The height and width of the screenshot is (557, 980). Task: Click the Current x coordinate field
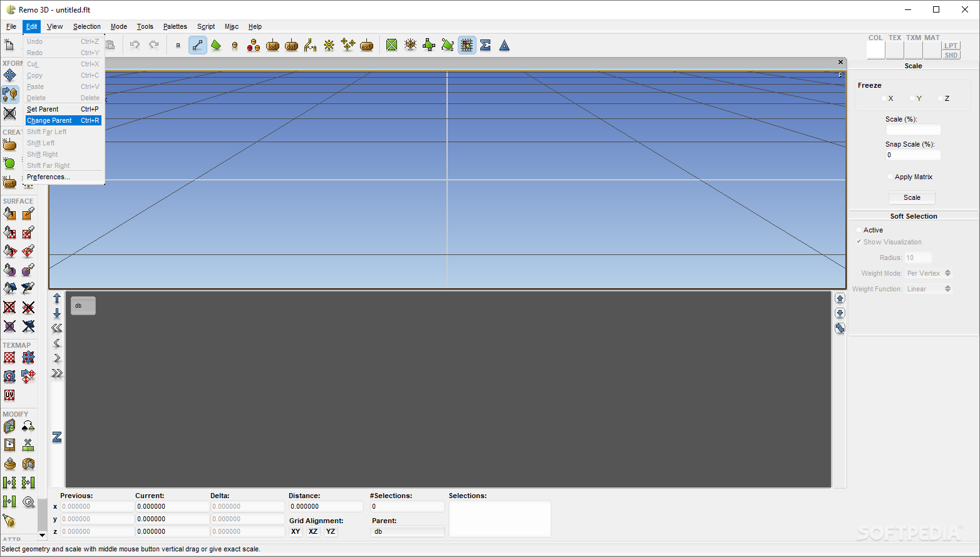[x=172, y=506]
